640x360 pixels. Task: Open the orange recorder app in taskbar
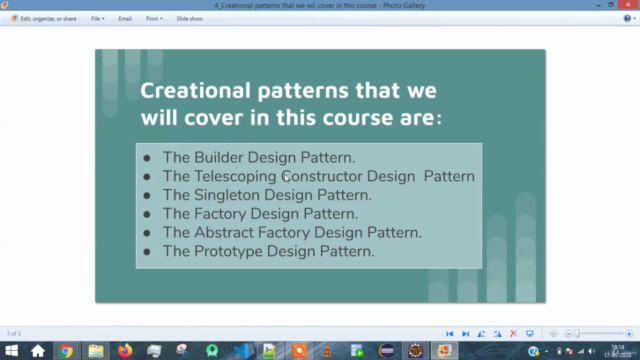299,351
